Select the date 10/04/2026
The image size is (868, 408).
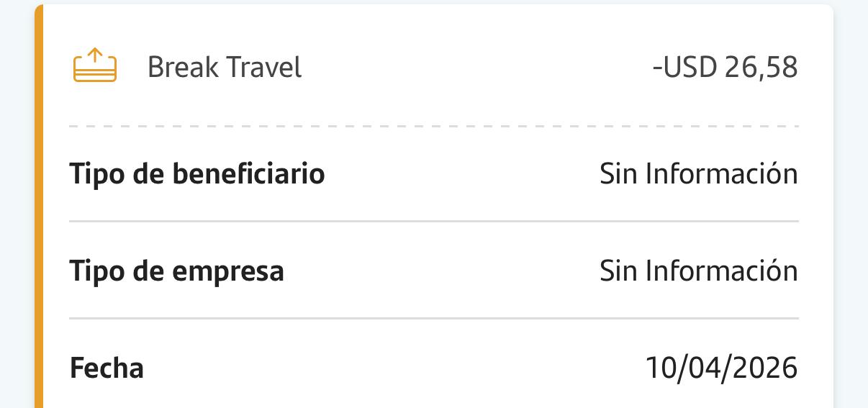click(x=721, y=368)
